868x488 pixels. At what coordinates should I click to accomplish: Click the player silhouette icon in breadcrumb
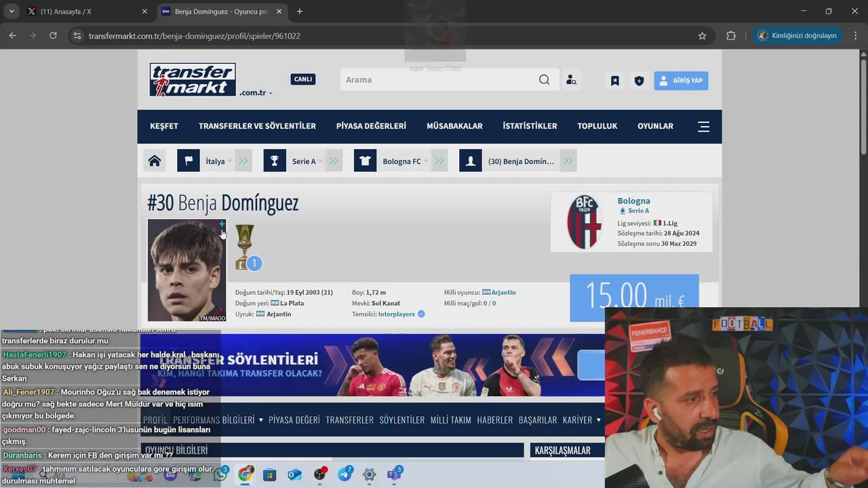tap(471, 161)
